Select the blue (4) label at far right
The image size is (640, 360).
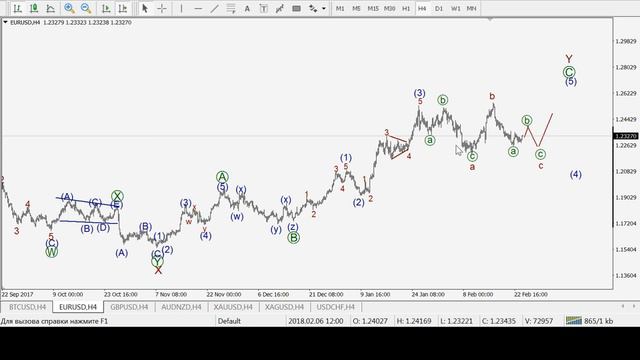(x=576, y=175)
